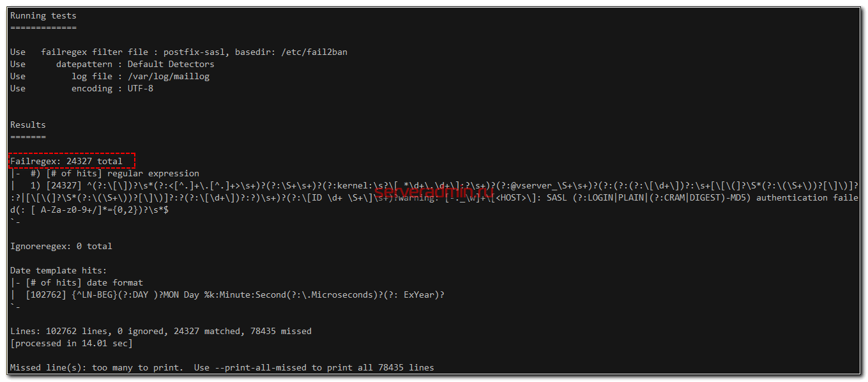Click the "UTF-8" encoding value

[140, 88]
